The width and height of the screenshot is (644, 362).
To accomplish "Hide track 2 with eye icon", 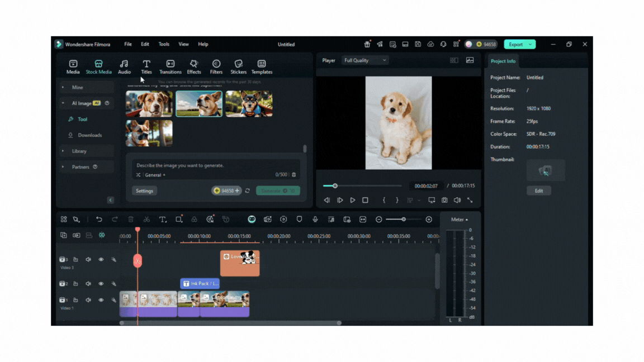I will pos(101,284).
